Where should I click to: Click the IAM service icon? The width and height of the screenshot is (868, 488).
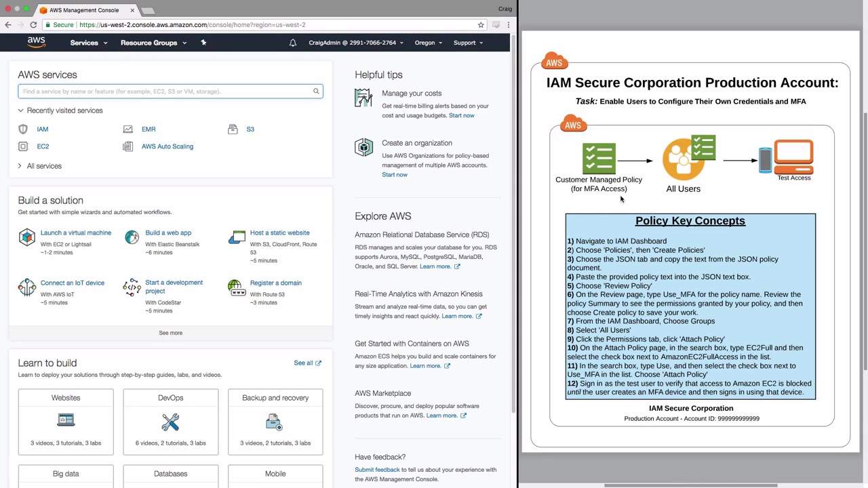23,129
